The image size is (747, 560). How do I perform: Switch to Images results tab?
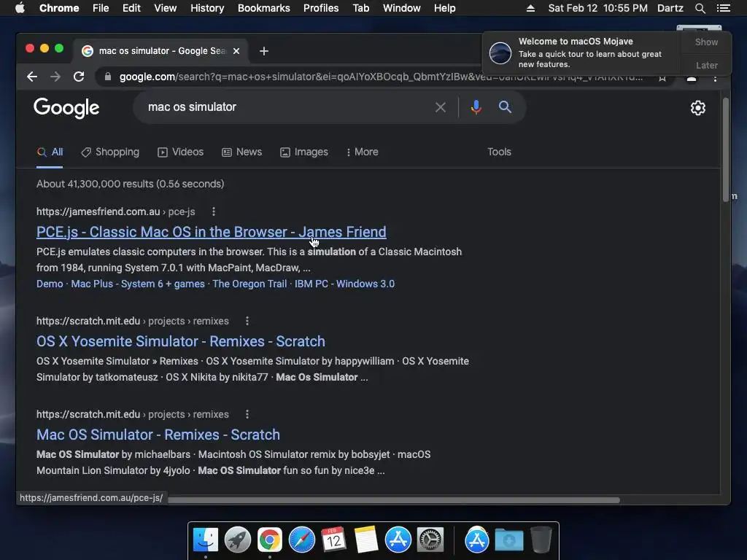coord(304,152)
